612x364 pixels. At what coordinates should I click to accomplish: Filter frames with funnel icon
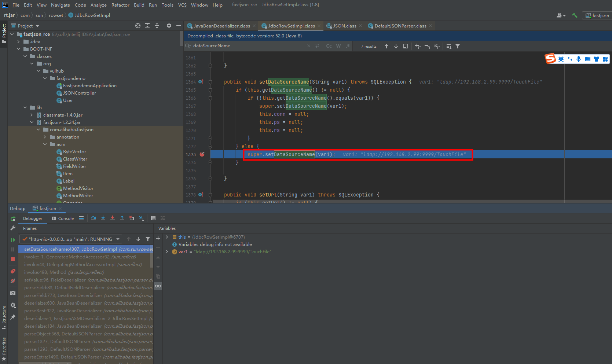click(148, 239)
